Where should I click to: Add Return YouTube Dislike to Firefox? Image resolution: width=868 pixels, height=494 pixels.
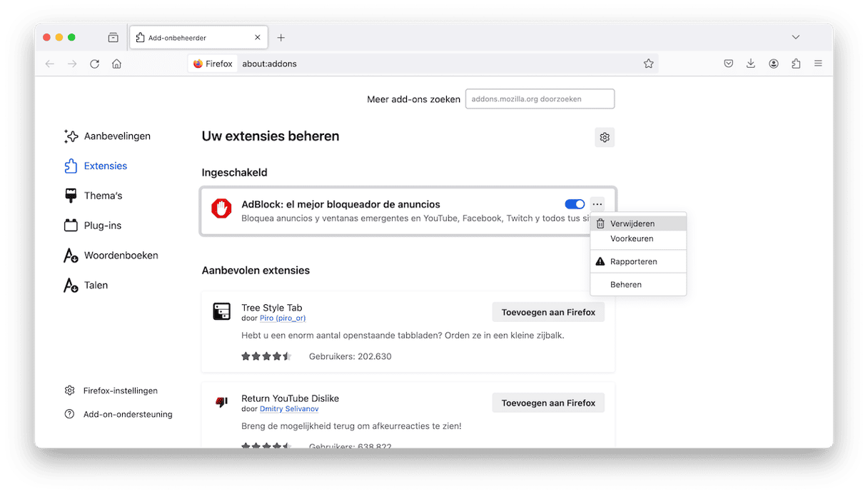tap(548, 403)
